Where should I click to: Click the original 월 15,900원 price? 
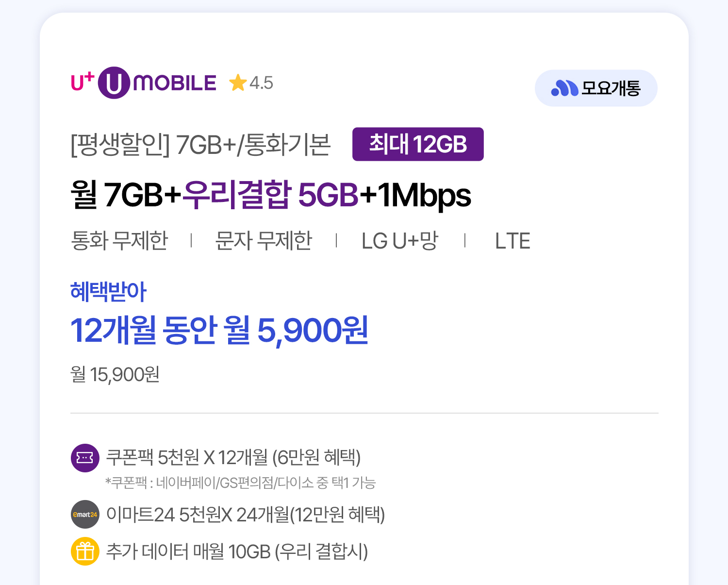click(x=115, y=374)
